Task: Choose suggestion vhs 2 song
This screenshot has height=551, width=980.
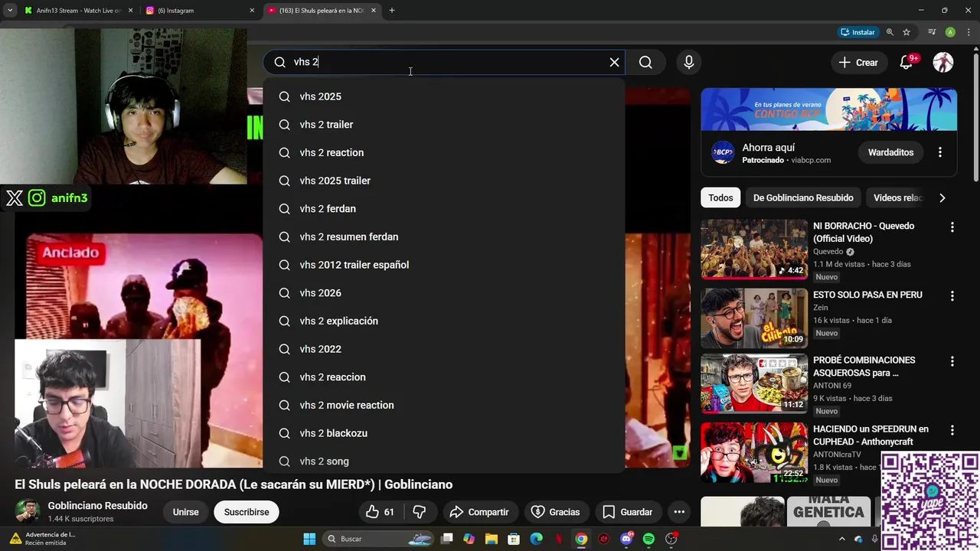Action: [x=444, y=461]
